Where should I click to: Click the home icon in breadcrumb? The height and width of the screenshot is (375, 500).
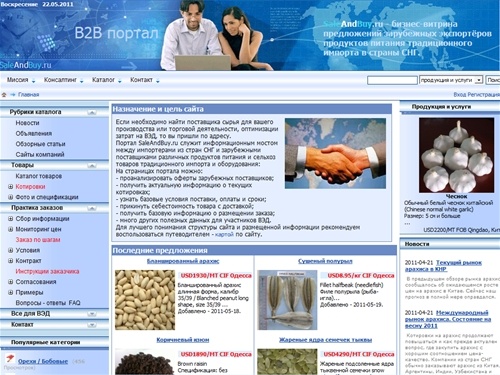click(4, 95)
